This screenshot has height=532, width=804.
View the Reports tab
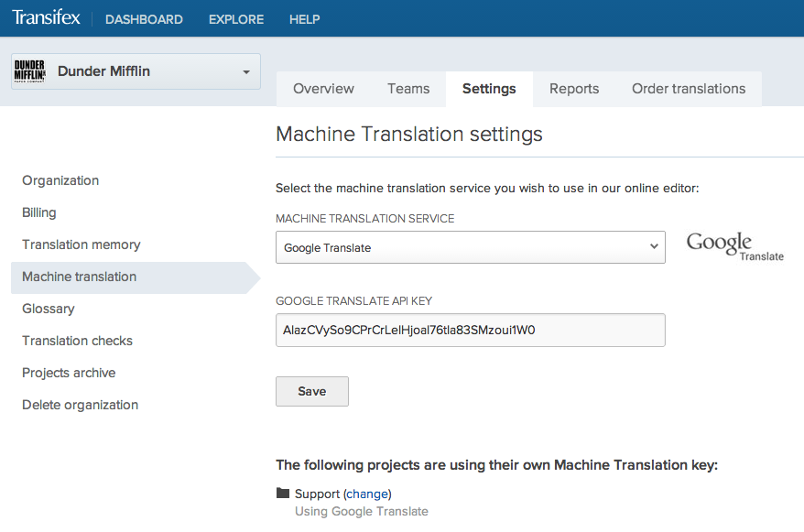click(x=574, y=89)
